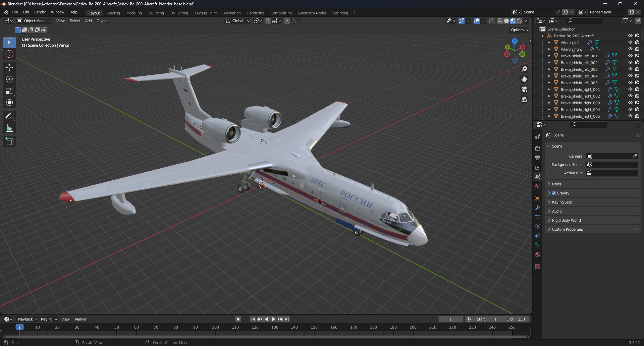Open the Playback dropdown in timeline
The image size is (644, 346).
[27, 319]
